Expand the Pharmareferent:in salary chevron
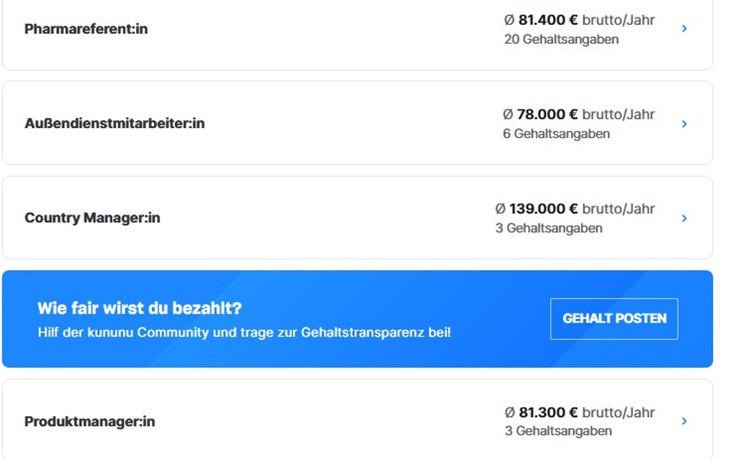 (x=684, y=29)
